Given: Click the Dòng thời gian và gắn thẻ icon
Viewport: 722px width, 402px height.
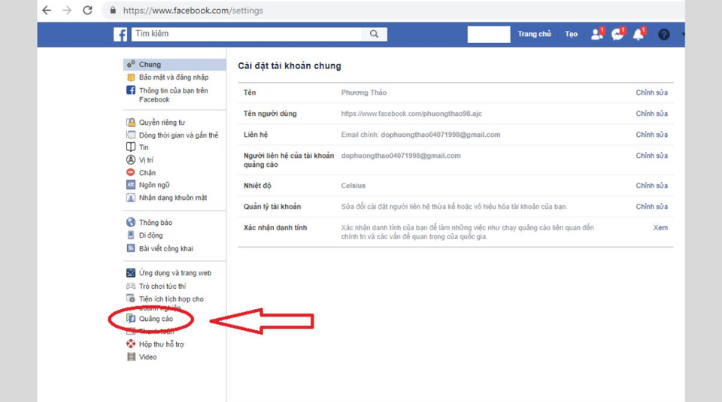Looking at the screenshot, I should tap(131, 135).
